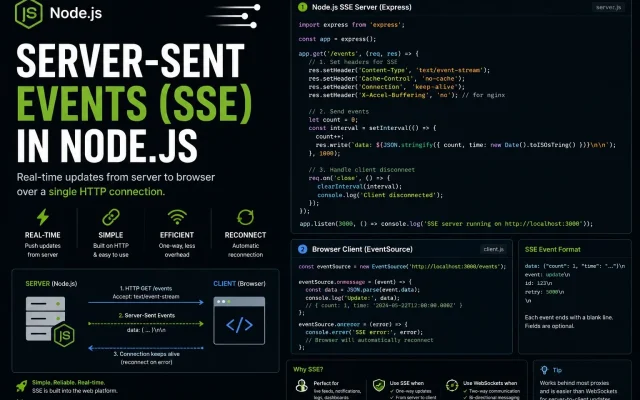
Task: Click the SSE Event Format heading
Action: coord(552,249)
